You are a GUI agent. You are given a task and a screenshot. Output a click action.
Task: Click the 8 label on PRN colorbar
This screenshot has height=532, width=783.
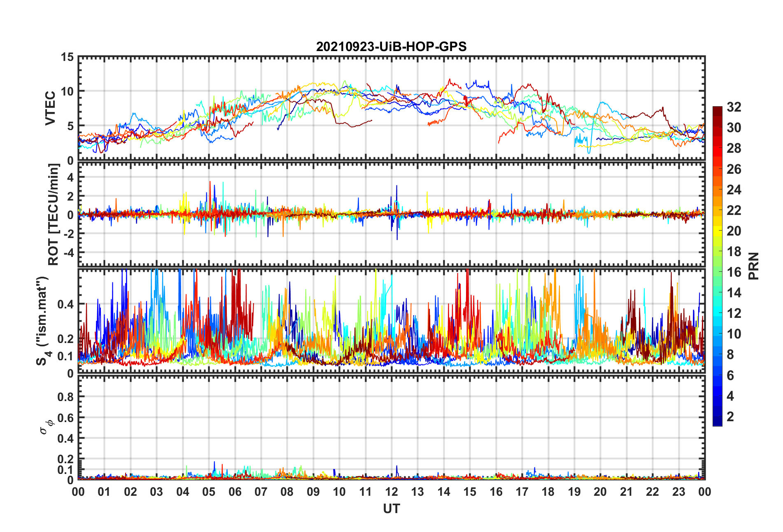pyautogui.click(x=730, y=354)
